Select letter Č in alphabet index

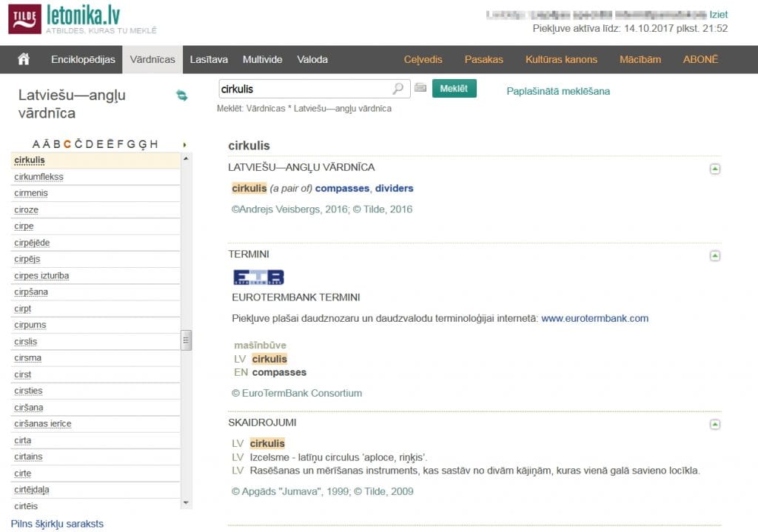point(78,144)
